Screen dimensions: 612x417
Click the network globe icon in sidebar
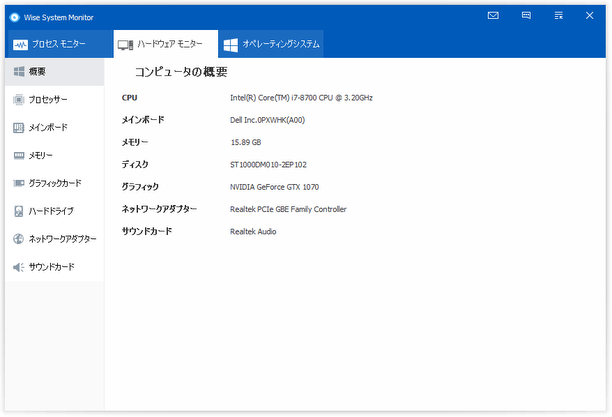18,239
